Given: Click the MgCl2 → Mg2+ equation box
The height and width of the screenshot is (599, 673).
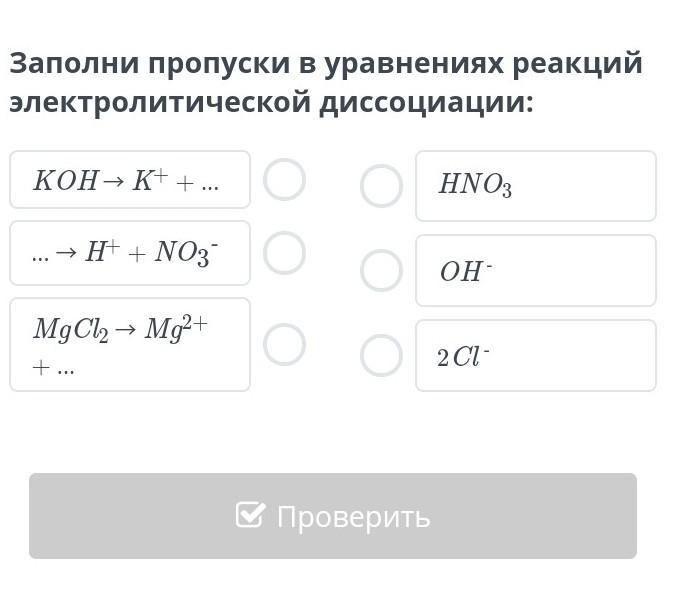Looking at the screenshot, I should (130, 344).
